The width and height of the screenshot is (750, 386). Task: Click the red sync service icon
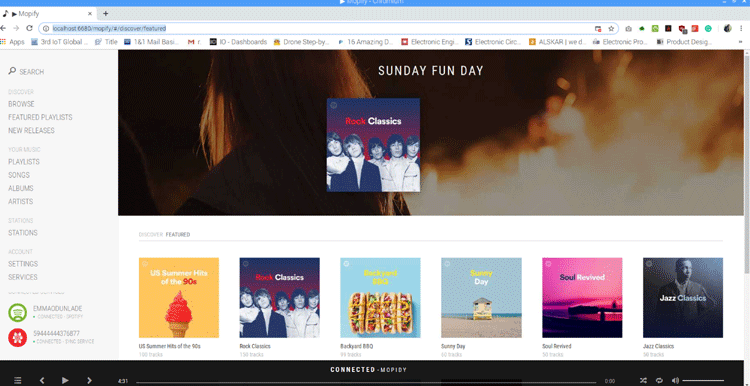18,338
